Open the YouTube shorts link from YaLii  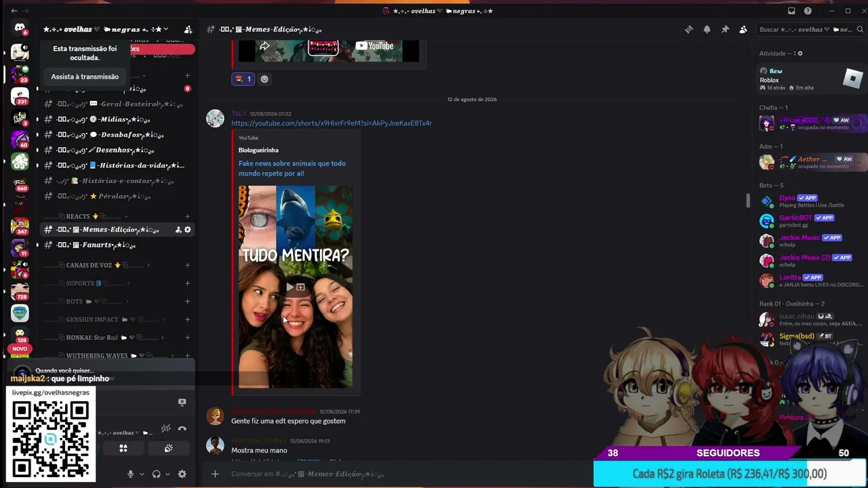pos(332,123)
